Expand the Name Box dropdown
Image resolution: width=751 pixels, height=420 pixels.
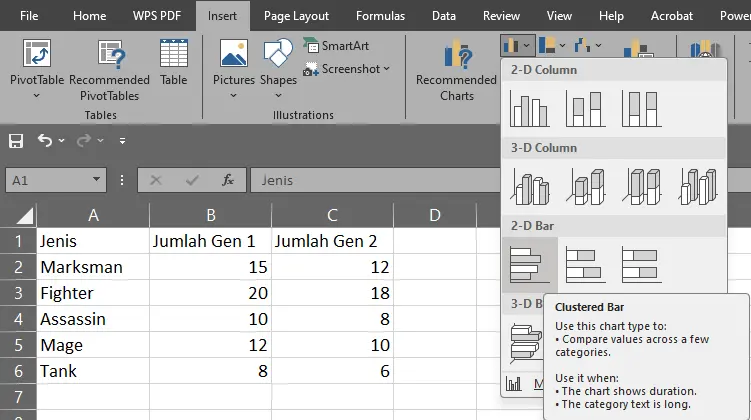[96, 180]
